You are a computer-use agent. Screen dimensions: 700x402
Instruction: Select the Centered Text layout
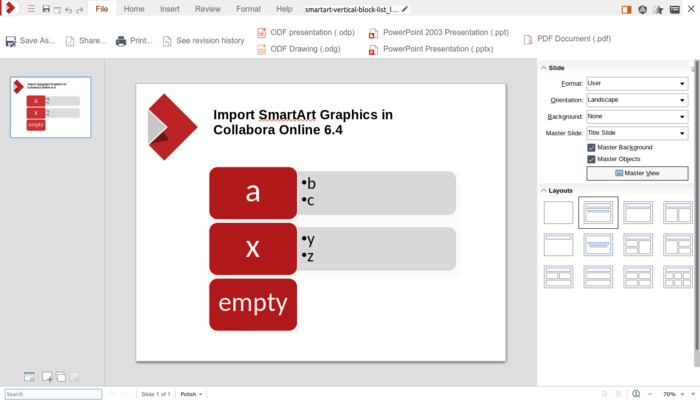click(x=598, y=245)
